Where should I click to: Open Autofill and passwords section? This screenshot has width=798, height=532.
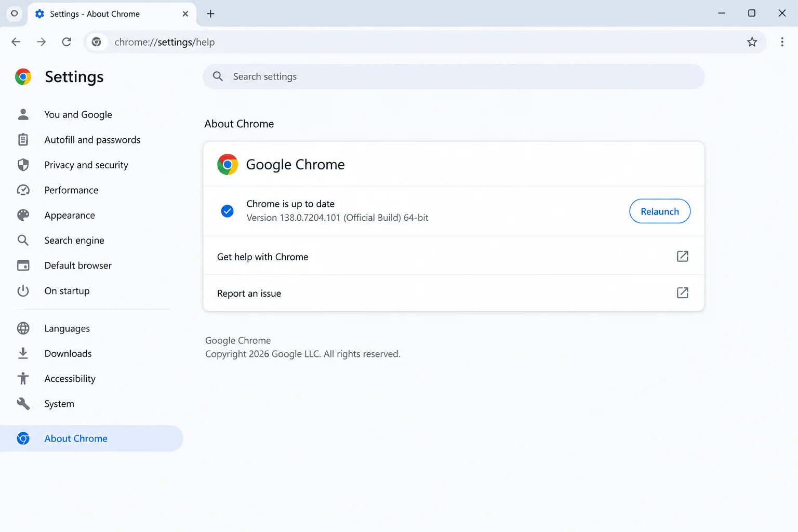pos(91,140)
